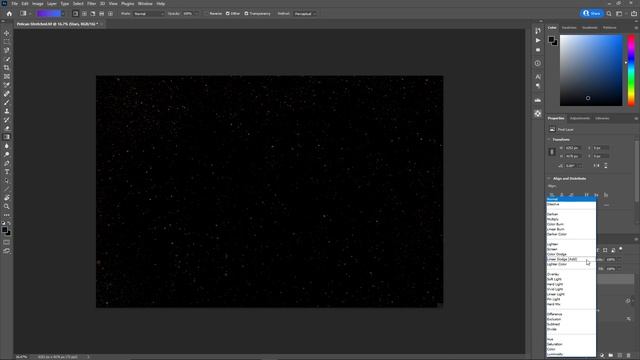
Task: Open the Character panel icon
Action: [538, 77]
